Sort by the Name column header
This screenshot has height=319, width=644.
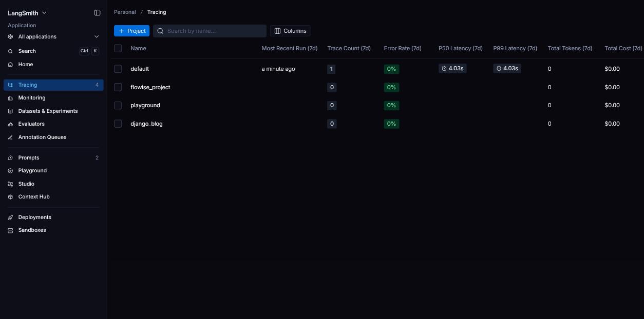coord(138,48)
